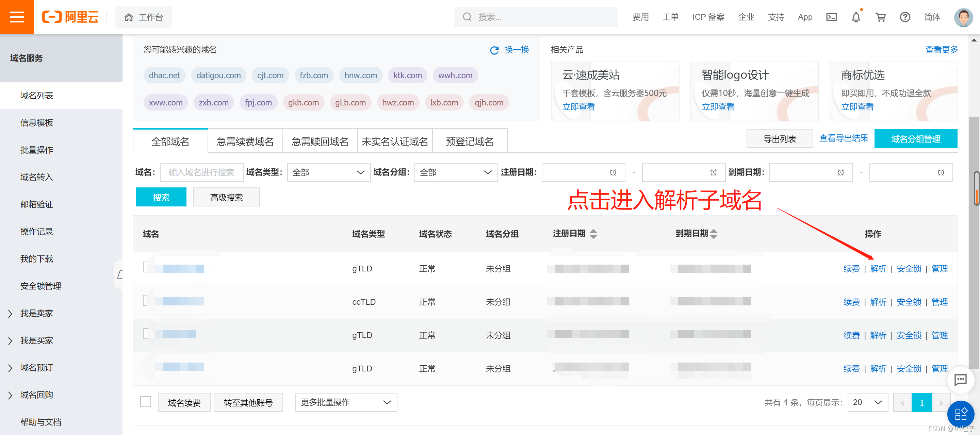
Task: Click the help question mark icon
Action: 905,17
